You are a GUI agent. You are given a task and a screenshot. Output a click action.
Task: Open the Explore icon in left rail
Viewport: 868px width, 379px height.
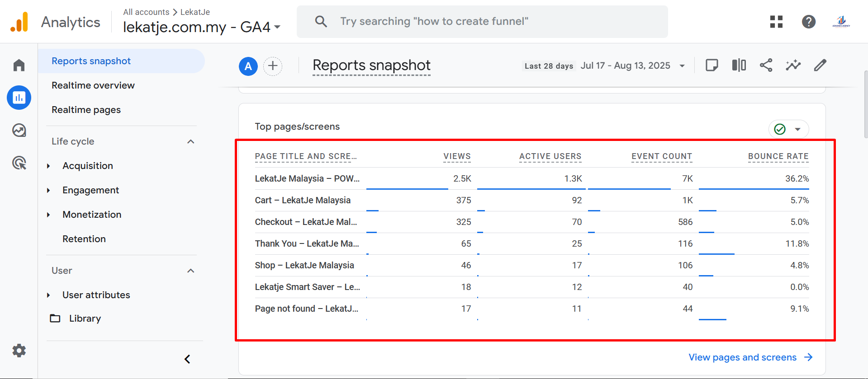pos(19,131)
